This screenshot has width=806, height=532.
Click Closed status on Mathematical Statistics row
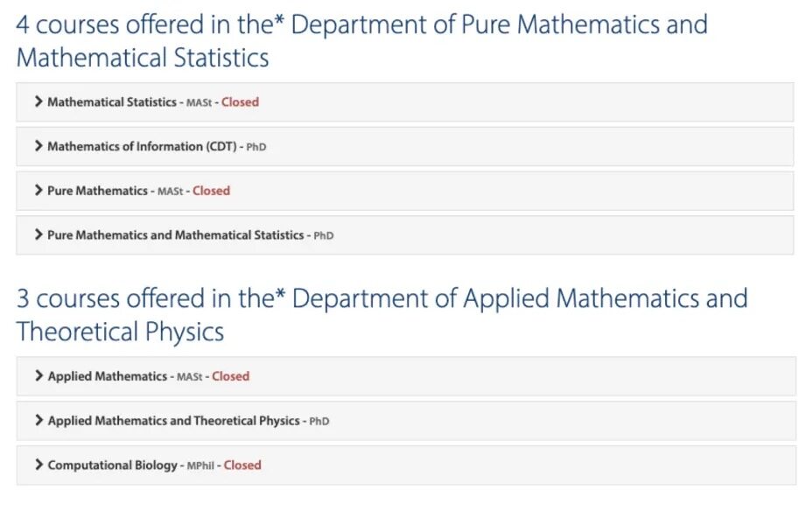[x=240, y=101]
